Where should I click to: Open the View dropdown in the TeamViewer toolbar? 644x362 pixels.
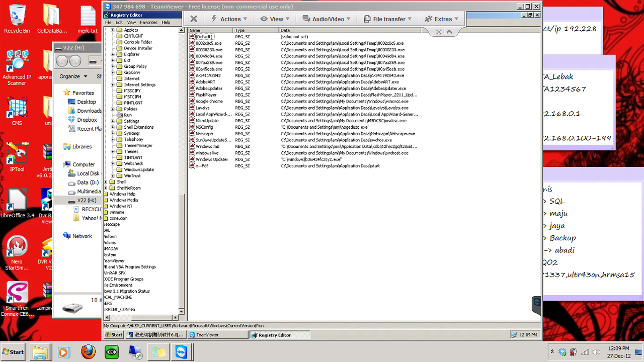(x=275, y=19)
